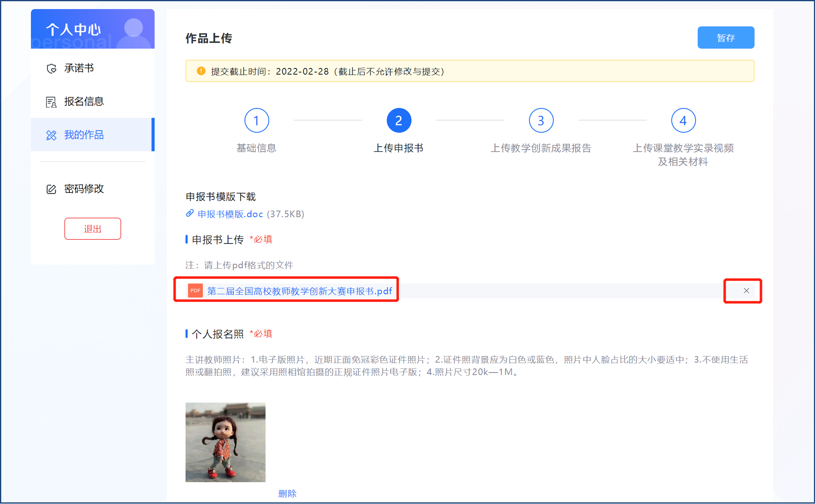Download the 申报书模版.doc template

click(229, 214)
